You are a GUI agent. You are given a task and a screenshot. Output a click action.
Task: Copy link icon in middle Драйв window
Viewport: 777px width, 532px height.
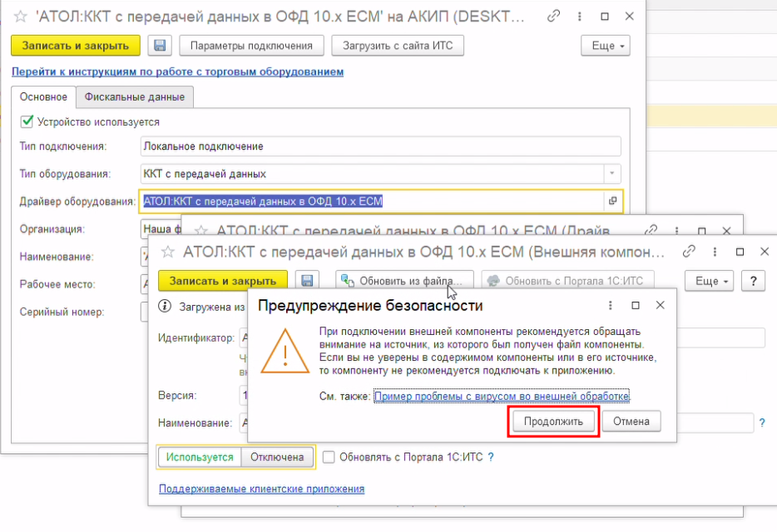pyautogui.click(x=651, y=231)
